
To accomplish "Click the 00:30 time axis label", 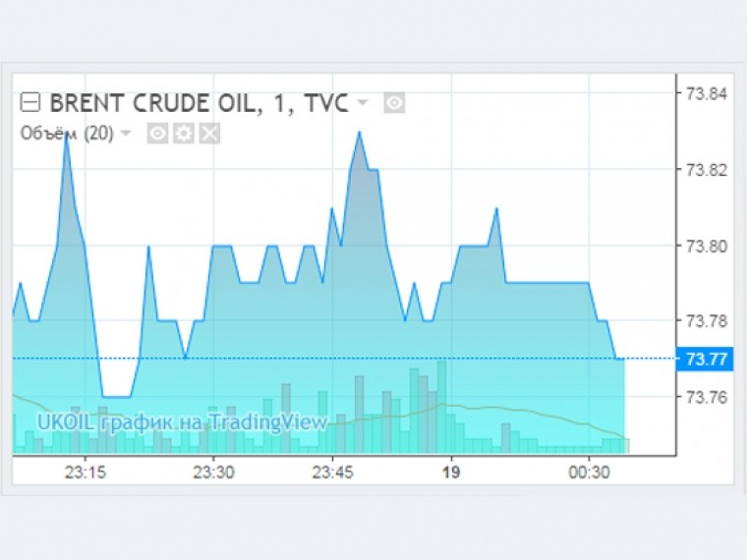I will tap(589, 473).
